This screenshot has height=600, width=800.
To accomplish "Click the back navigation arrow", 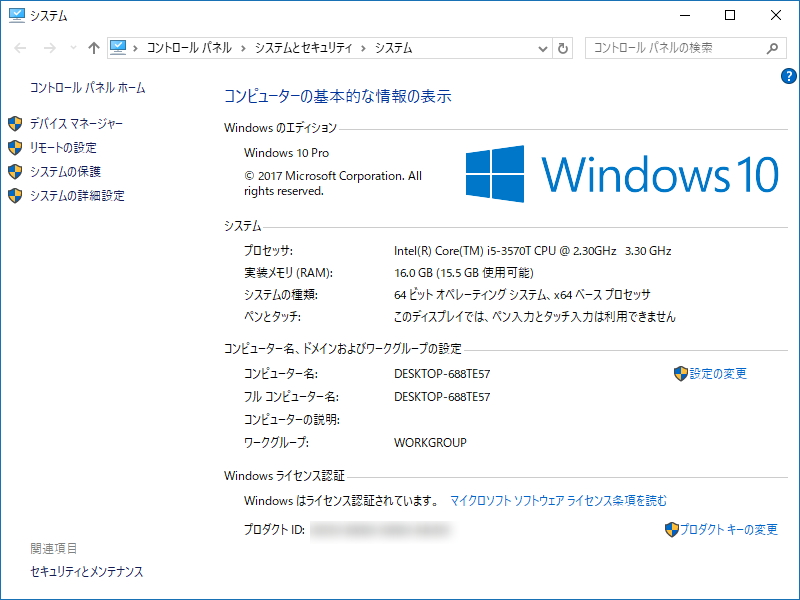I will tap(20, 47).
